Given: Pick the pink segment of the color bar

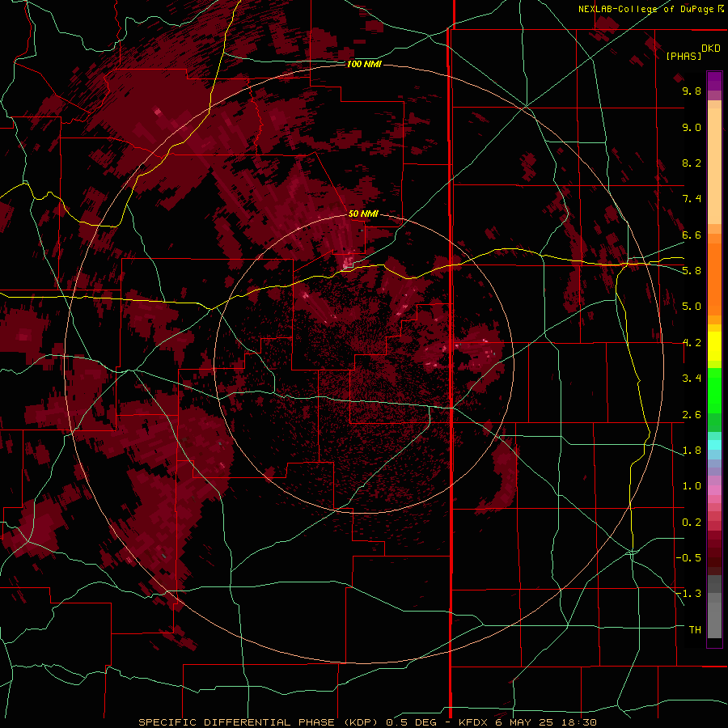Looking at the screenshot, I should pos(714,490).
